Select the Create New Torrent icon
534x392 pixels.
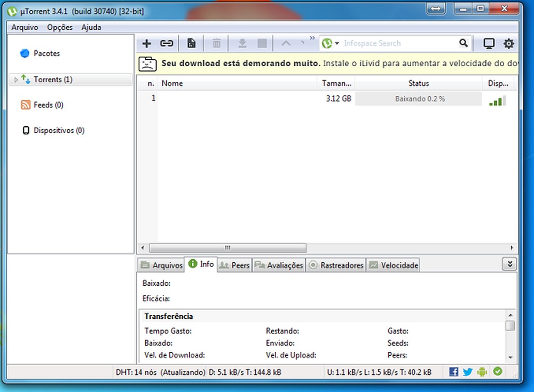[x=191, y=43]
